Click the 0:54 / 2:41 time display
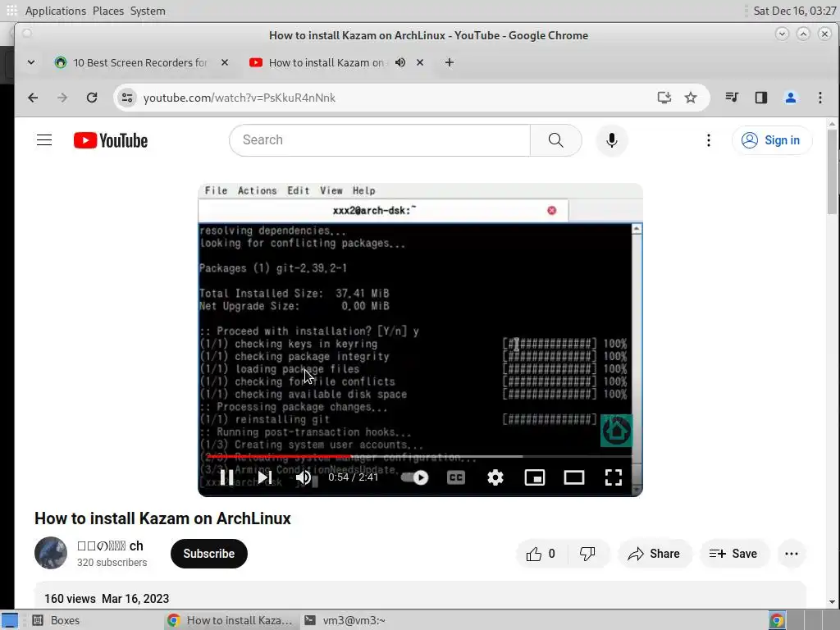The height and width of the screenshot is (630, 840). [x=353, y=477]
